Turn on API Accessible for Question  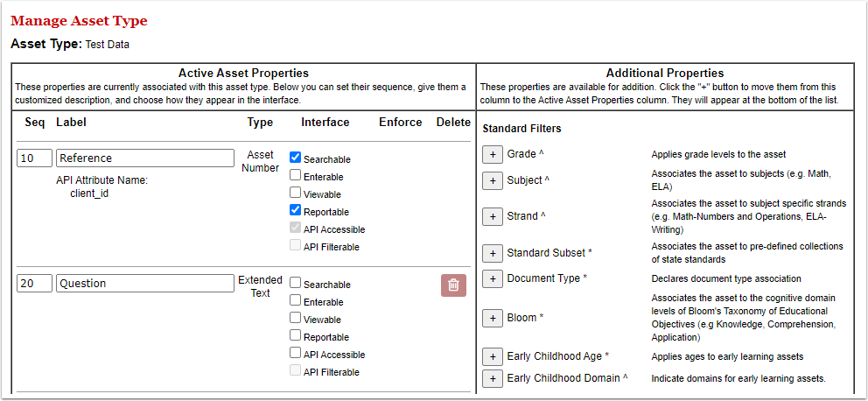point(296,354)
